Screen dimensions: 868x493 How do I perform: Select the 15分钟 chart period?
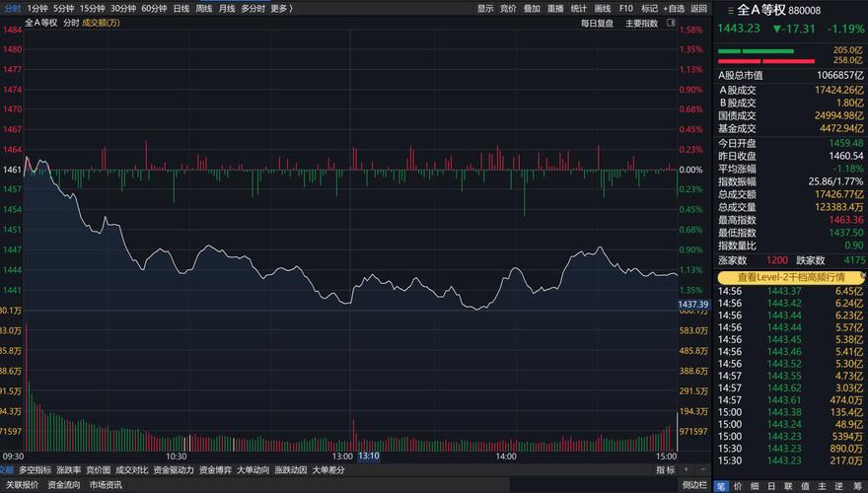(x=92, y=8)
